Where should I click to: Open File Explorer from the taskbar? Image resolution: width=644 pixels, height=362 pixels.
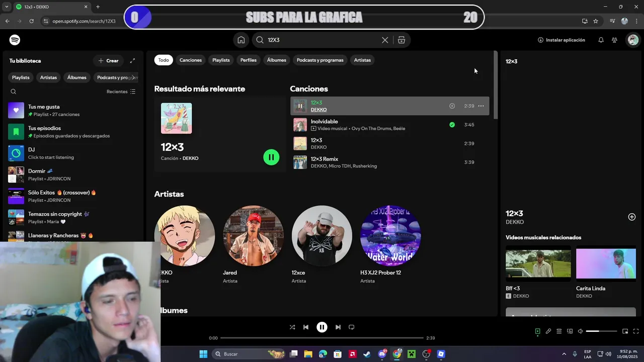(x=308, y=354)
